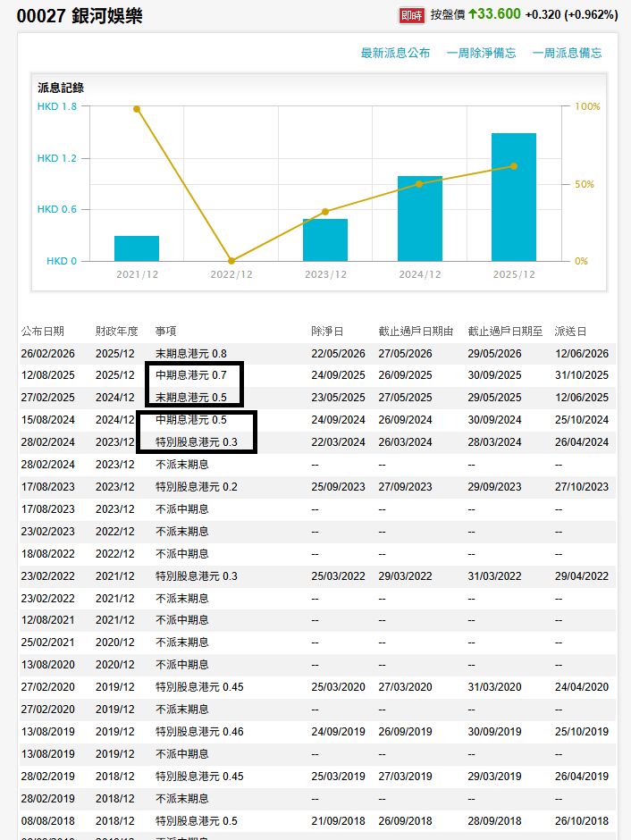Click payout ratio point above 2021/12
Image resolution: width=631 pixels, height=840 pixels.
(x=137, y=109)
